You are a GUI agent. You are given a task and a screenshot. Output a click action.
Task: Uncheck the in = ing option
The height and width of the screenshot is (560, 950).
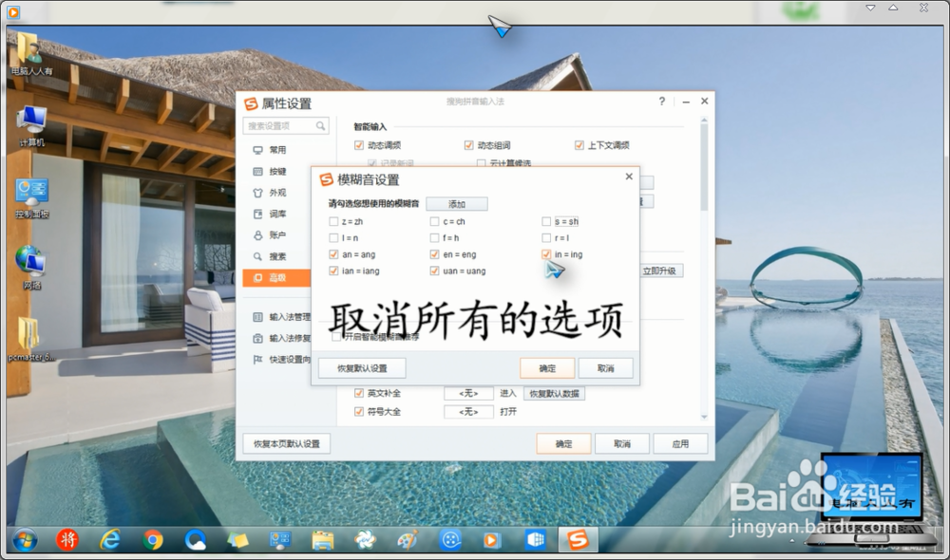tap(546, 254)
